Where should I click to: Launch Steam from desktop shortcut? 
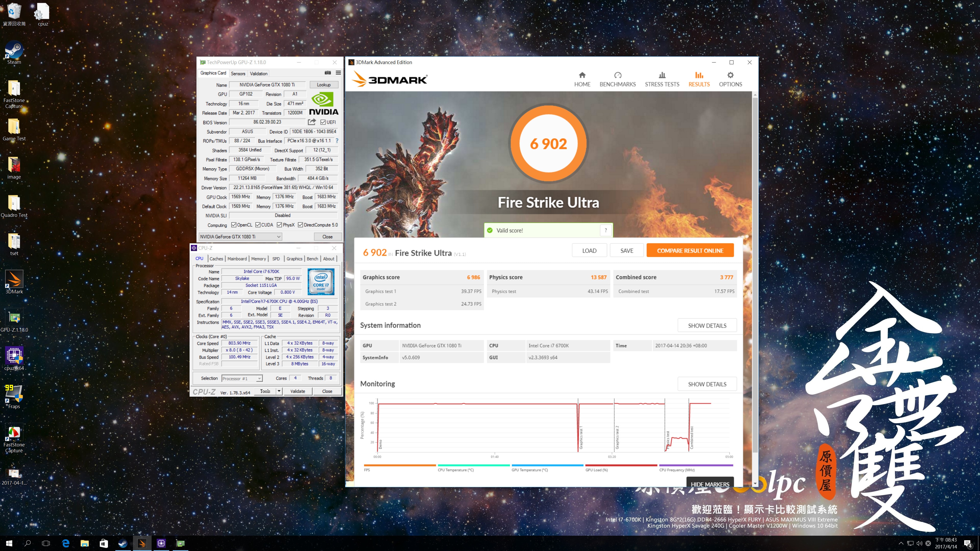point(14,53)
